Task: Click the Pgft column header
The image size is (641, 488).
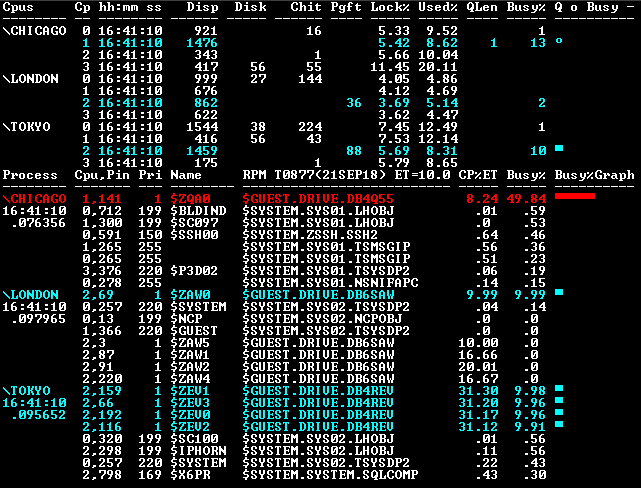Action: click(346, 7)
